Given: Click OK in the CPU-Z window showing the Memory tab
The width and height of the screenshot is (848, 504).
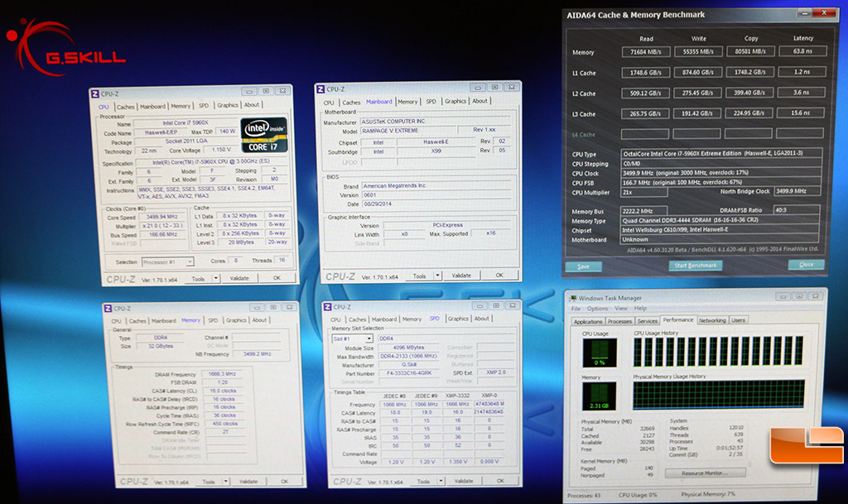Looking at the screenshot, I should (285, 482).
